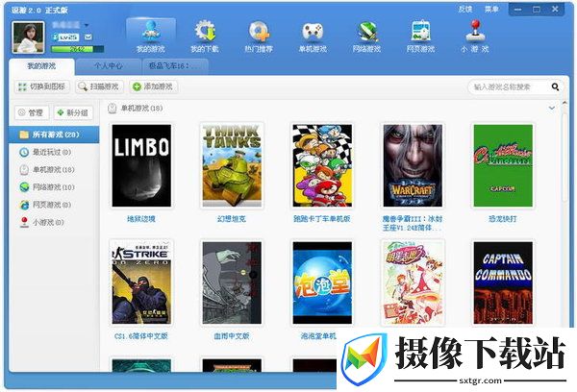Click the 添加游戏 button

(154, 86)
